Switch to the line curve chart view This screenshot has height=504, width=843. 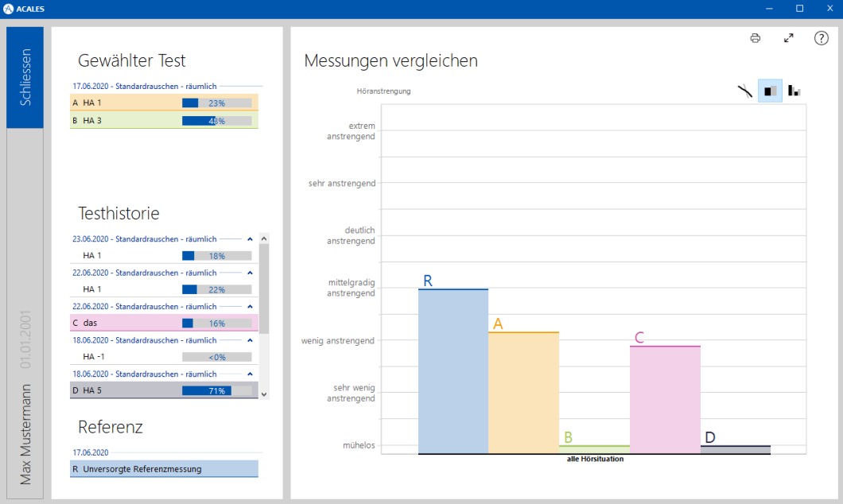click(x=744, y=91)
